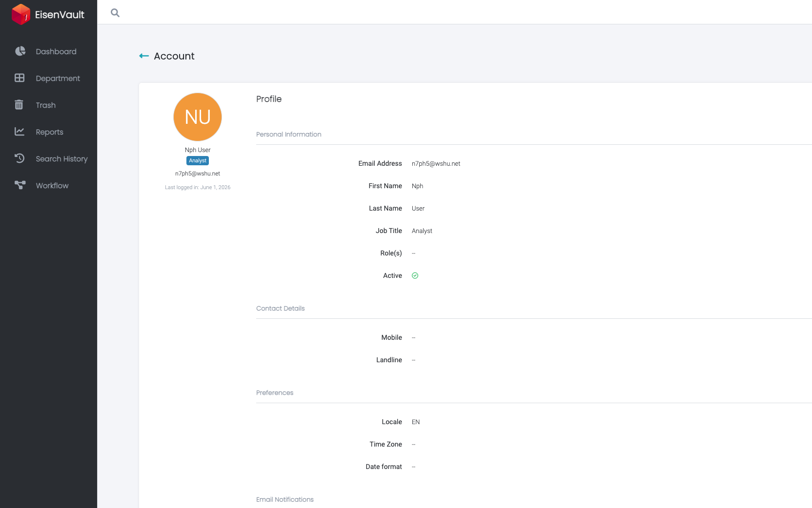Click the green Active check icon
The image size is (812, 508).
415,275
